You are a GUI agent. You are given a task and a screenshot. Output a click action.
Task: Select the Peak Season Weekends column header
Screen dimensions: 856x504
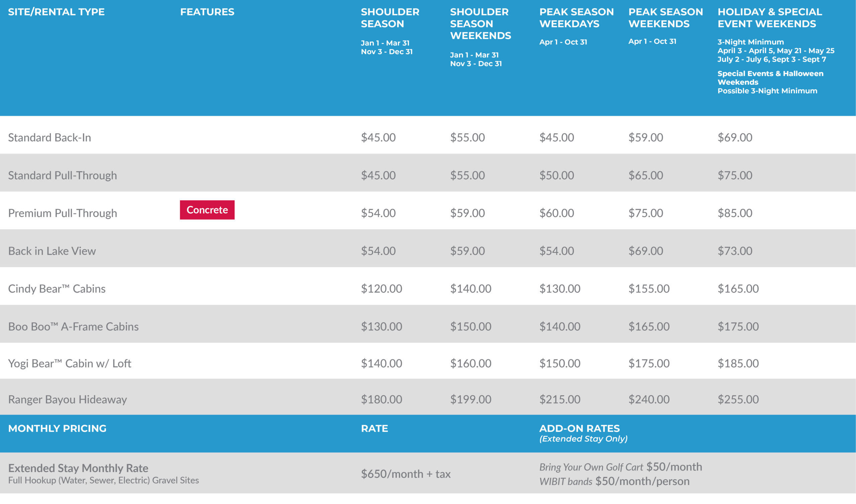(x=665, y=18)
